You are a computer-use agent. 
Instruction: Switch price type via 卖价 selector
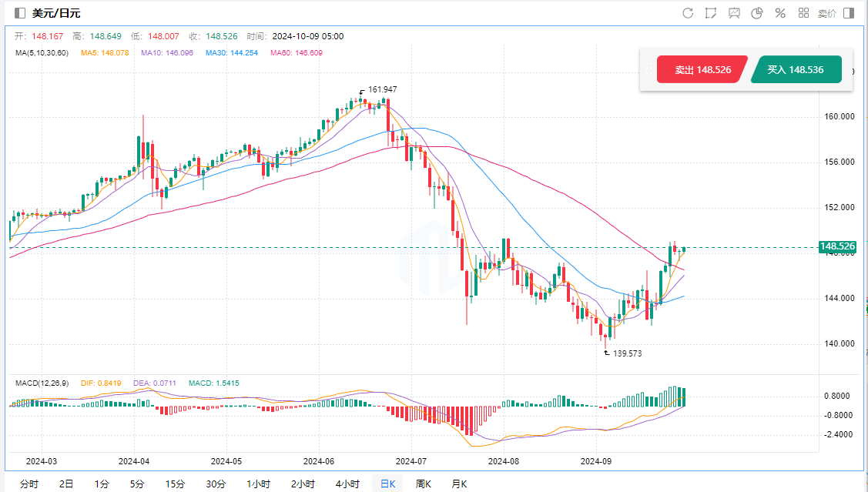tap(826, 13)
